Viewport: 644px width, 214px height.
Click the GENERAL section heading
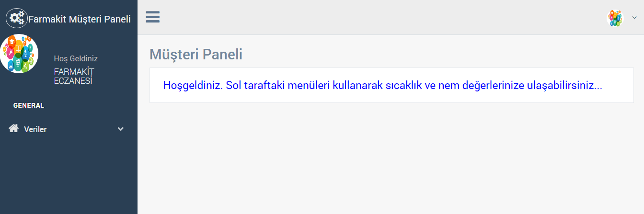[29, 105]
